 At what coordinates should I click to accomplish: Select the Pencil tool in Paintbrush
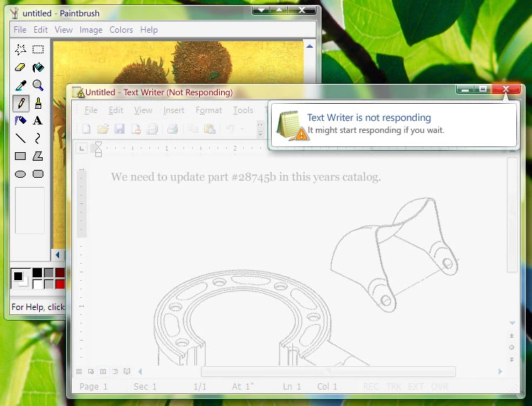(x=21, y=103)
